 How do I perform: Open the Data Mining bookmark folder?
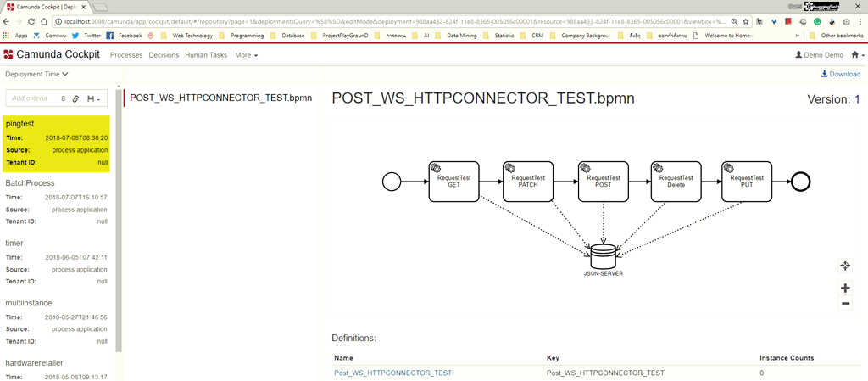[x=457, y=35]
